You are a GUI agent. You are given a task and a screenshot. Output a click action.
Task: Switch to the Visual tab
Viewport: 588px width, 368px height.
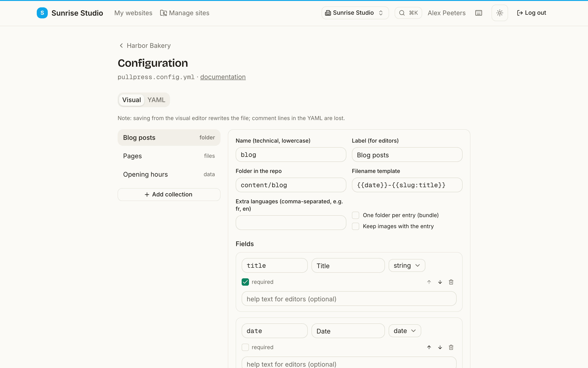[x=131, y=100]
